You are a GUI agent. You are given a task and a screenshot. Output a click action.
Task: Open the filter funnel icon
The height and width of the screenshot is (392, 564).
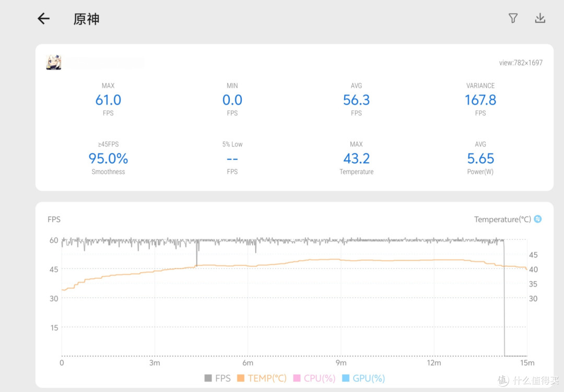(513, 18)
